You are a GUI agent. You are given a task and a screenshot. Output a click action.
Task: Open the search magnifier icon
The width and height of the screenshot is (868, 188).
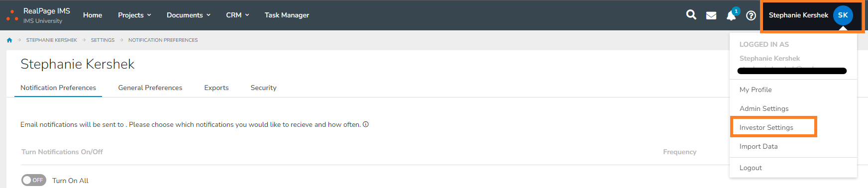691,15
